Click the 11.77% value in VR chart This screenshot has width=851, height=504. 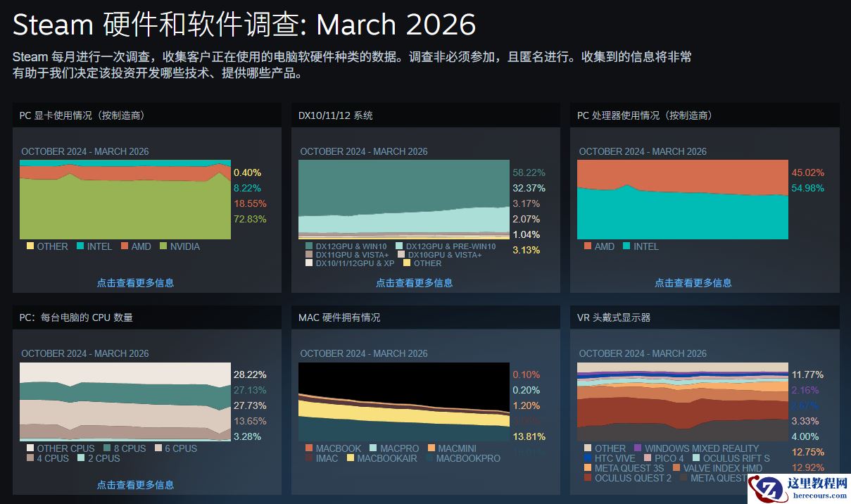807,374
